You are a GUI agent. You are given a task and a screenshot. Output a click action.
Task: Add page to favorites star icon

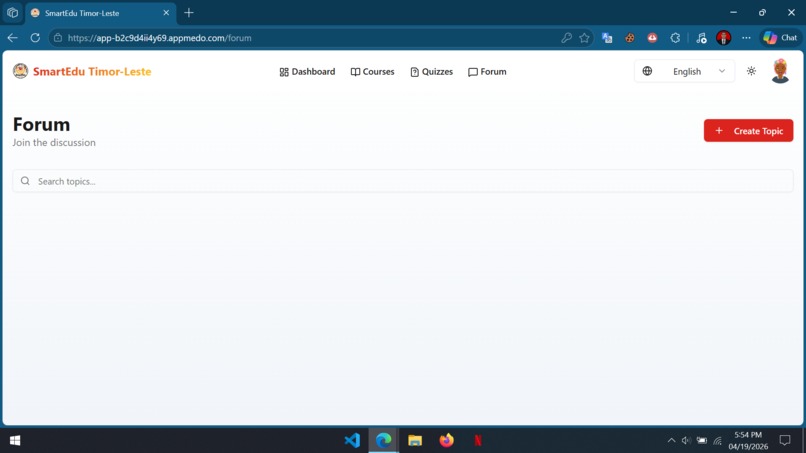pyautogui.click(x=584, y=38)
